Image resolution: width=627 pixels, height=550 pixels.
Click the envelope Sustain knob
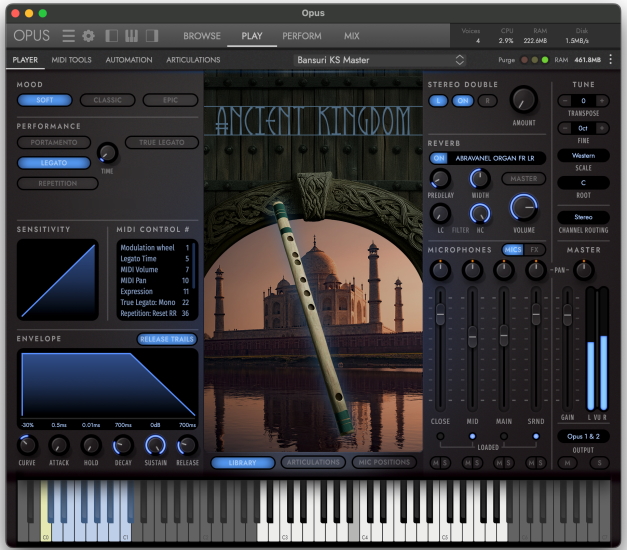pos(155,445)
